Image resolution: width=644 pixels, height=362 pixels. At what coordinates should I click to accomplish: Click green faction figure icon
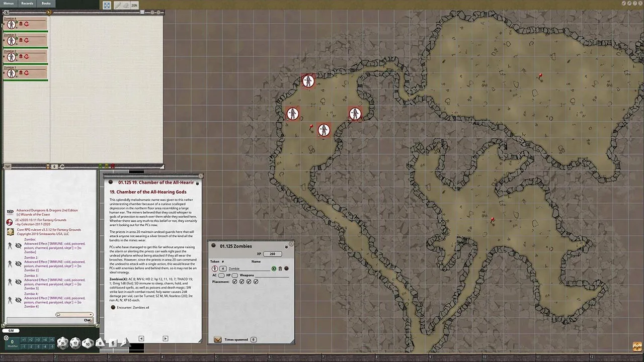100,166
